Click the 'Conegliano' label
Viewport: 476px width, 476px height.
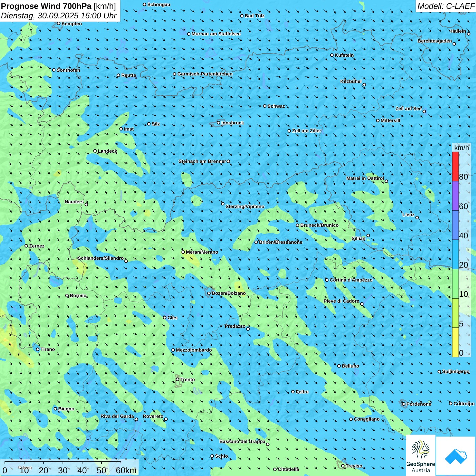367,419
